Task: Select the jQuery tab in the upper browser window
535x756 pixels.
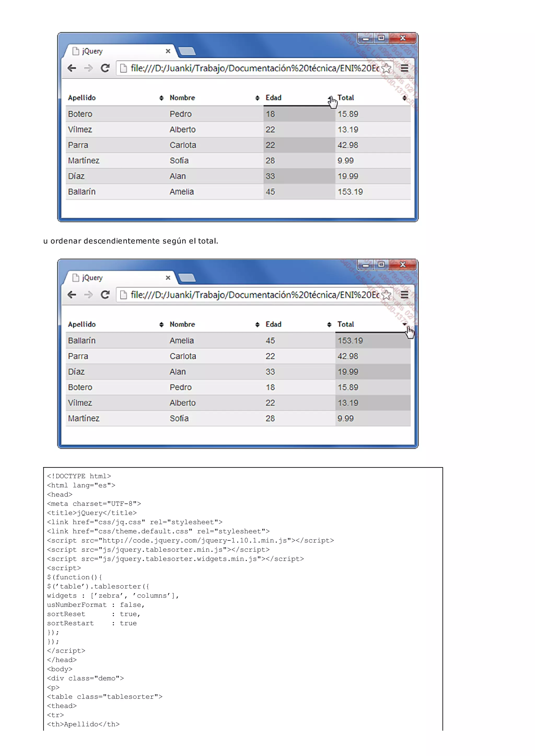Action: (x=120, y=51)
